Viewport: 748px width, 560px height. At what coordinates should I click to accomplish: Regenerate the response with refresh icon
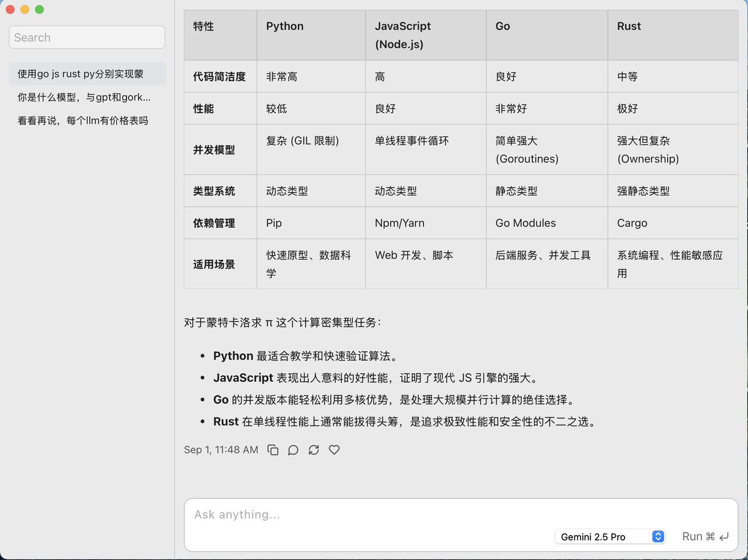[314, 450]
